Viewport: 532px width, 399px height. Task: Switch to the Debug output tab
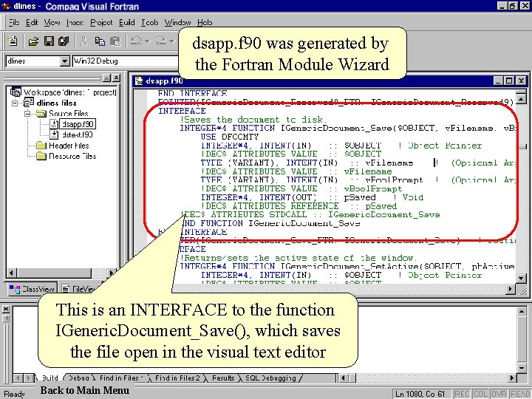click(79, 378)
